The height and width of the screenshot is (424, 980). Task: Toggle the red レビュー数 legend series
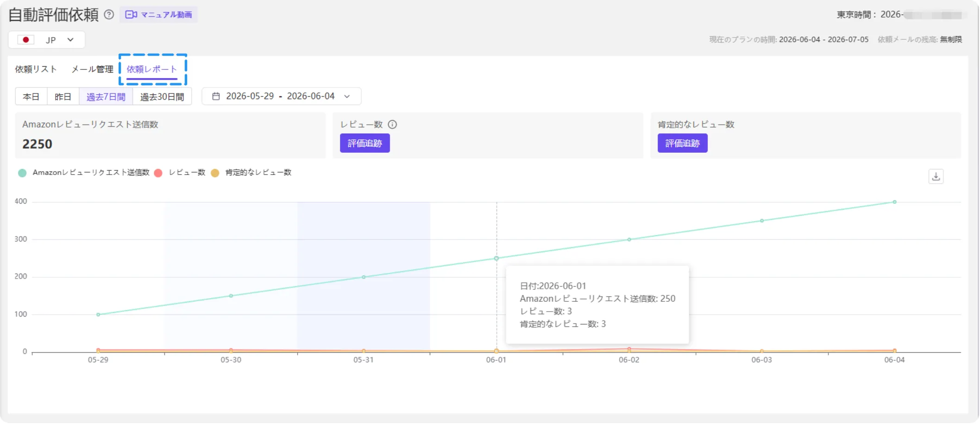tap(180, 173)
